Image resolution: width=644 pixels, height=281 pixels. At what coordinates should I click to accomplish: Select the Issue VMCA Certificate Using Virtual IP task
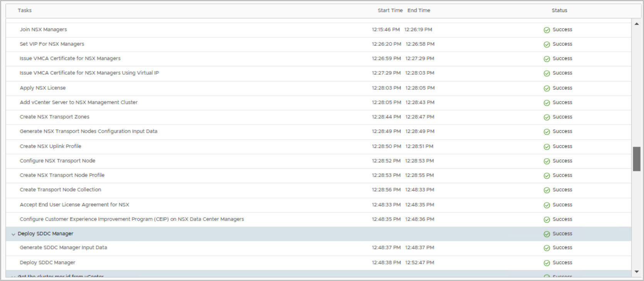coord(89,73)
